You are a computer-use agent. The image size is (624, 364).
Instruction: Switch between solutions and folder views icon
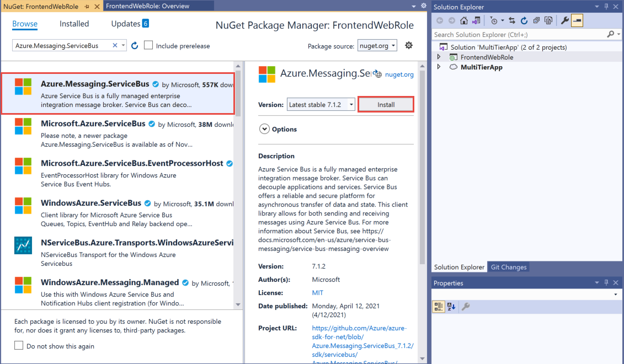tap(476, 21)
